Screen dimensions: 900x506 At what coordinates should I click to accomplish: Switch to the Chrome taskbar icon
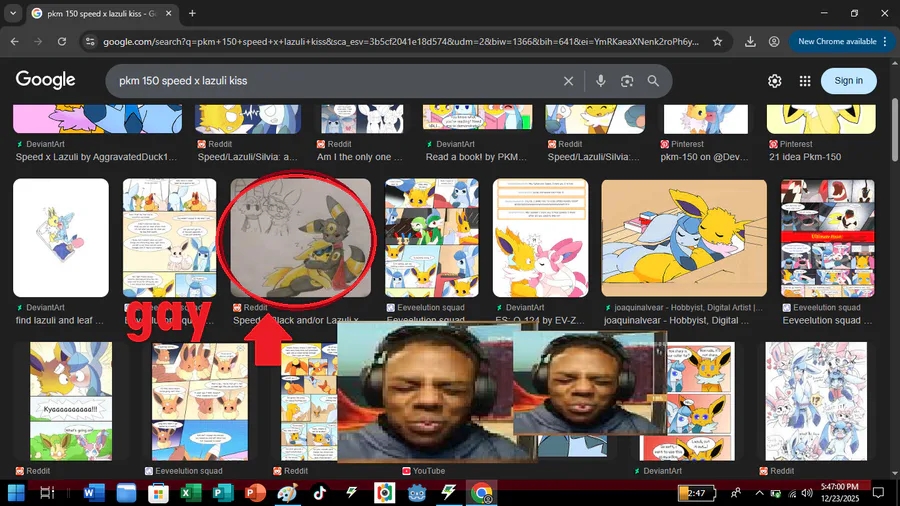(x=481, y=493)
